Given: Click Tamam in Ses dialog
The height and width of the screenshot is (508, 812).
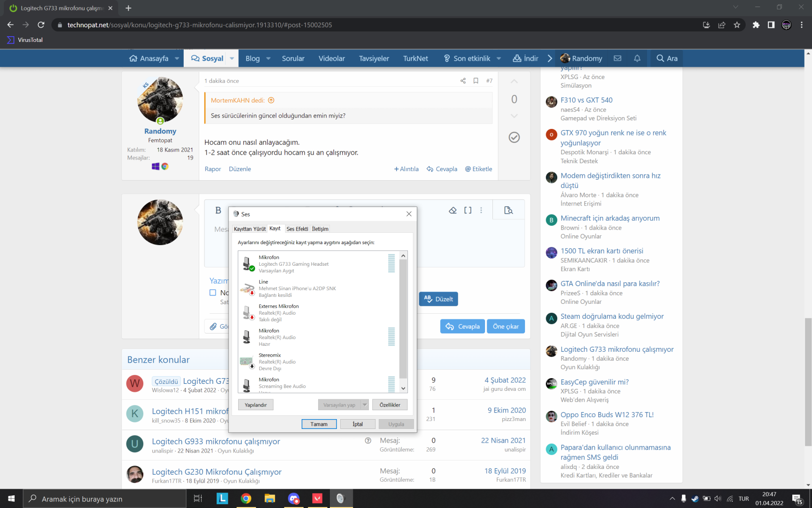Looking at the screenshot, I should (x=319, y=424).
